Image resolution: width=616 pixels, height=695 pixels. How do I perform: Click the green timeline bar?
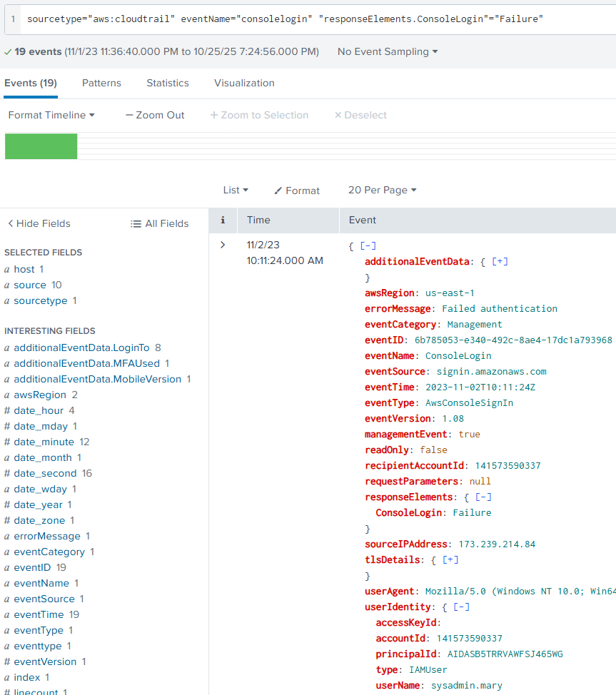(x=41, y=146)
